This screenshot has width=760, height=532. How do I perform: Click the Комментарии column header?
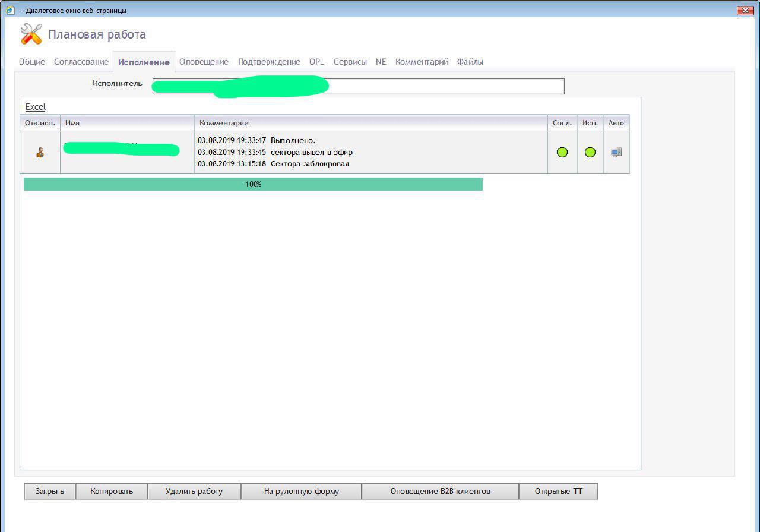370,123
